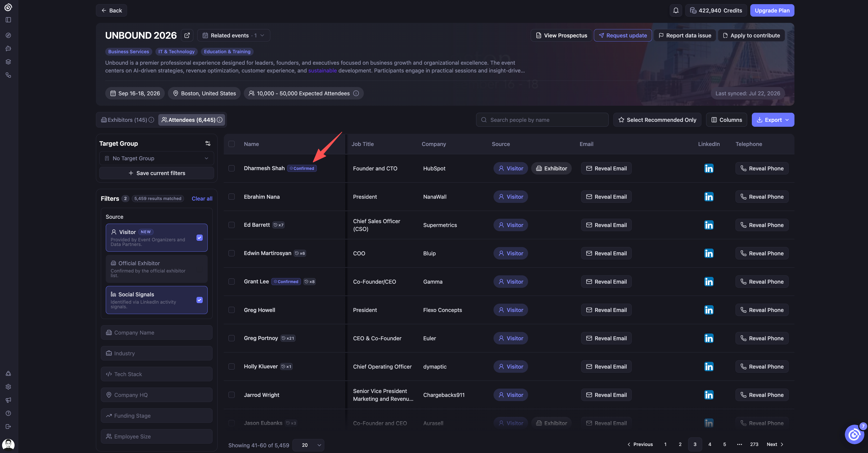
Task: Show info icon beside Attendees count
Action: coord(220,120)
